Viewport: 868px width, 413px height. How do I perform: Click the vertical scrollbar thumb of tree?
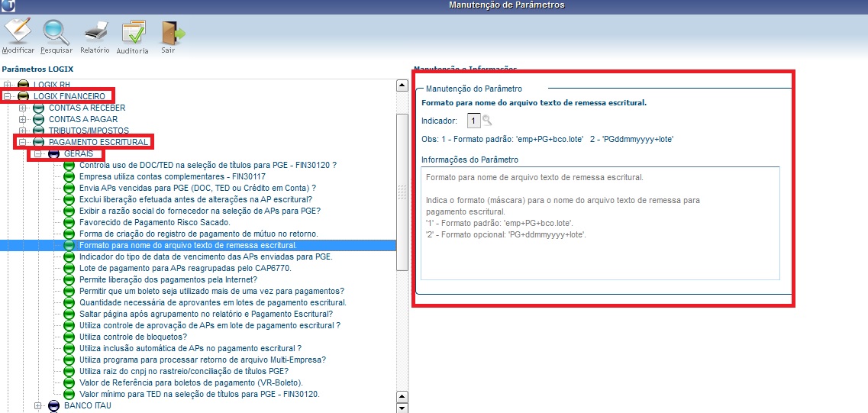(x=402, y=192)
